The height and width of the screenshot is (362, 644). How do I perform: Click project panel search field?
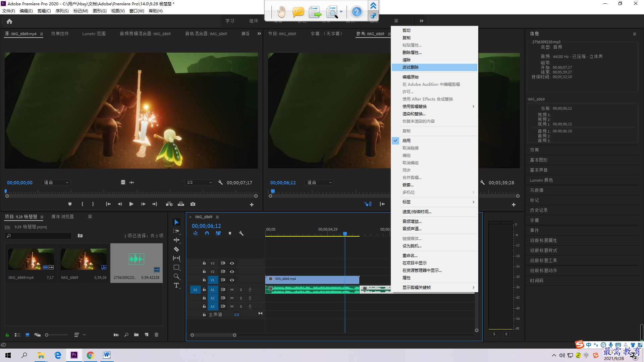[39, 236]
